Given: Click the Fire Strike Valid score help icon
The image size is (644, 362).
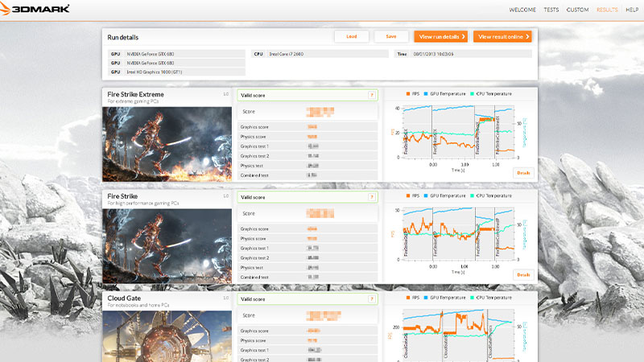Looking at the screenshot, I should tap(372, 197).
